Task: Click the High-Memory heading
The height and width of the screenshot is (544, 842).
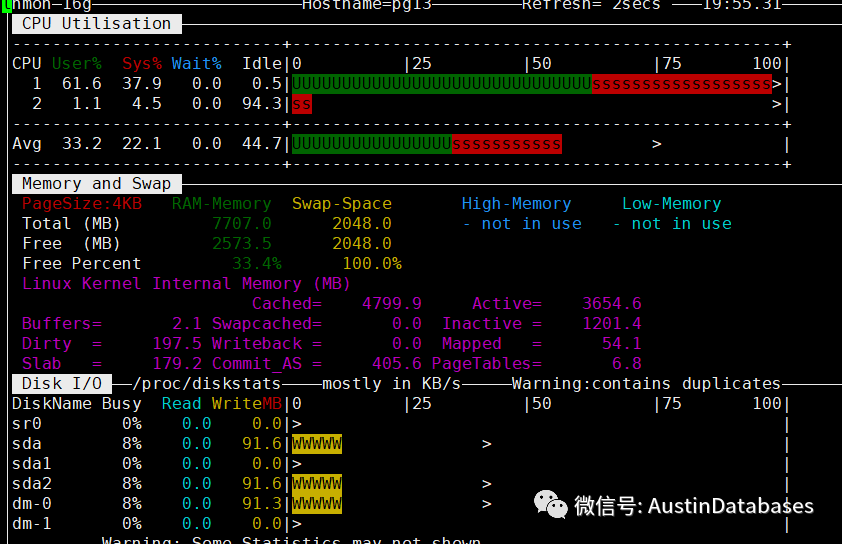Action: click(x=517, y=204)
